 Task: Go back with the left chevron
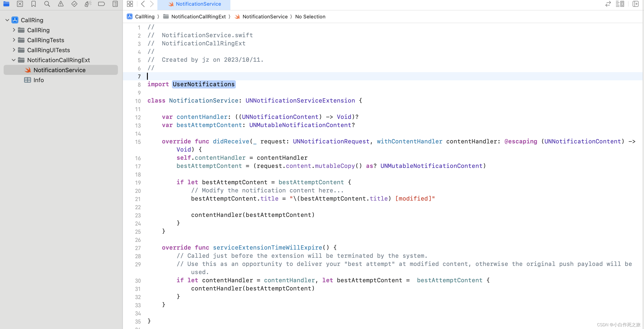point(143,4)
